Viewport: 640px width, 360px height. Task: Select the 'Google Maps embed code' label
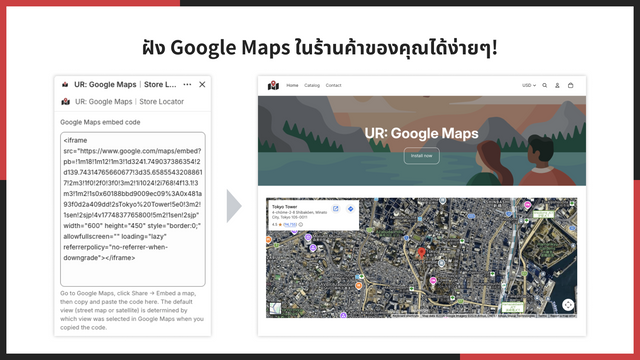pos(100,122)
